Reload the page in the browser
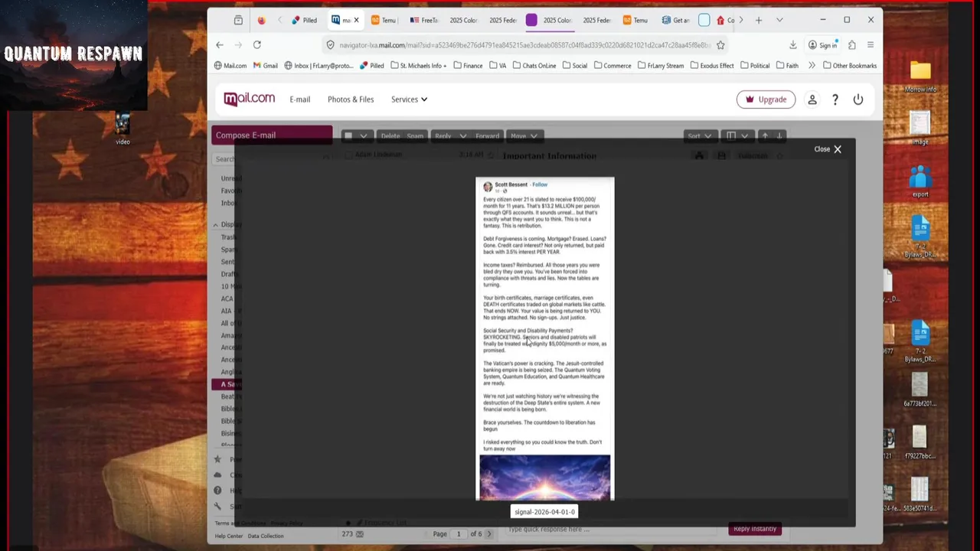 (257, 45)
